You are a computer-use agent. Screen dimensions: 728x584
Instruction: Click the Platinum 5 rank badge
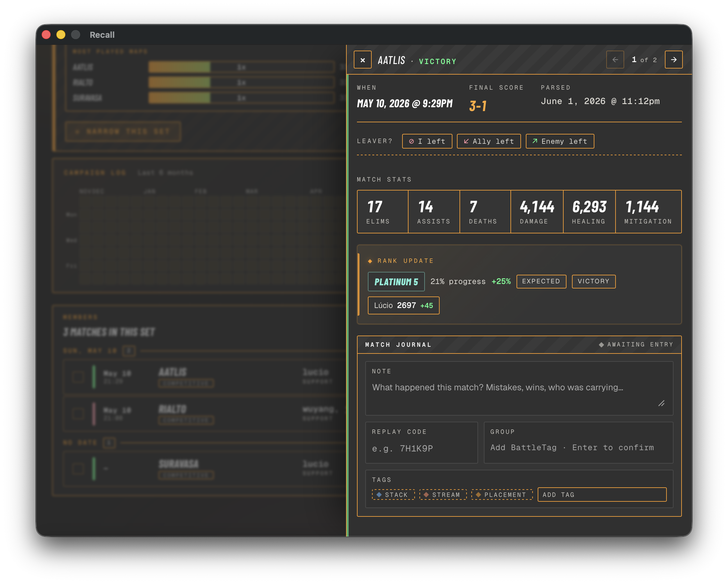click(x=396, y=282)
